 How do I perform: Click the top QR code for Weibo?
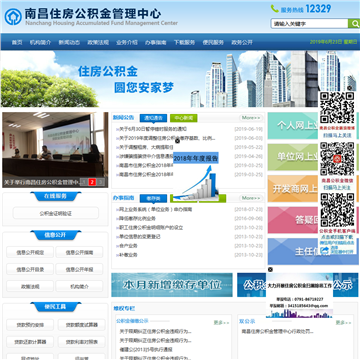pos(337,108)
